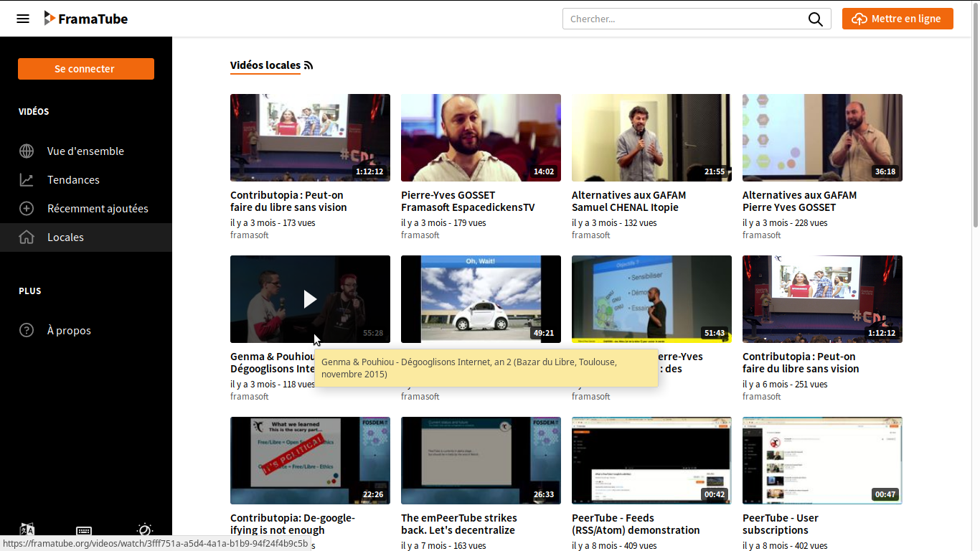The image size is (980, 551).
Task: Open the language translation icon
Action: click(27, 530)
